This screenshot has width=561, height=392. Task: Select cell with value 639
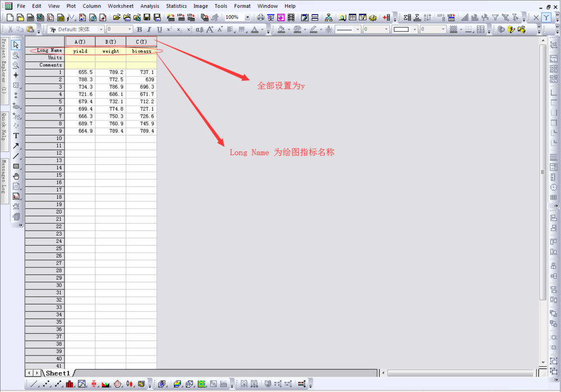pos(141,80)
